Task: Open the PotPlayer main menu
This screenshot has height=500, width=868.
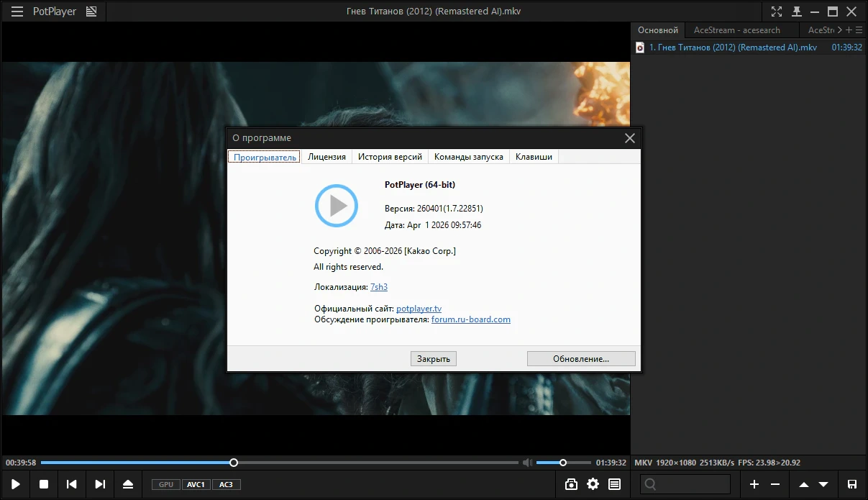Action: [x=17, y=12]
